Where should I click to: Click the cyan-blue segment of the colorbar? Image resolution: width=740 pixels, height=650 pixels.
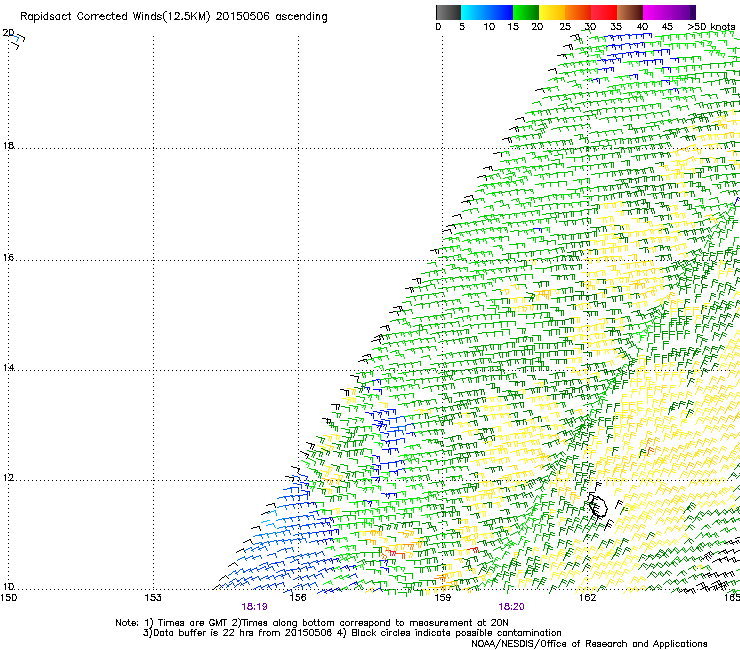pos(487,12)
